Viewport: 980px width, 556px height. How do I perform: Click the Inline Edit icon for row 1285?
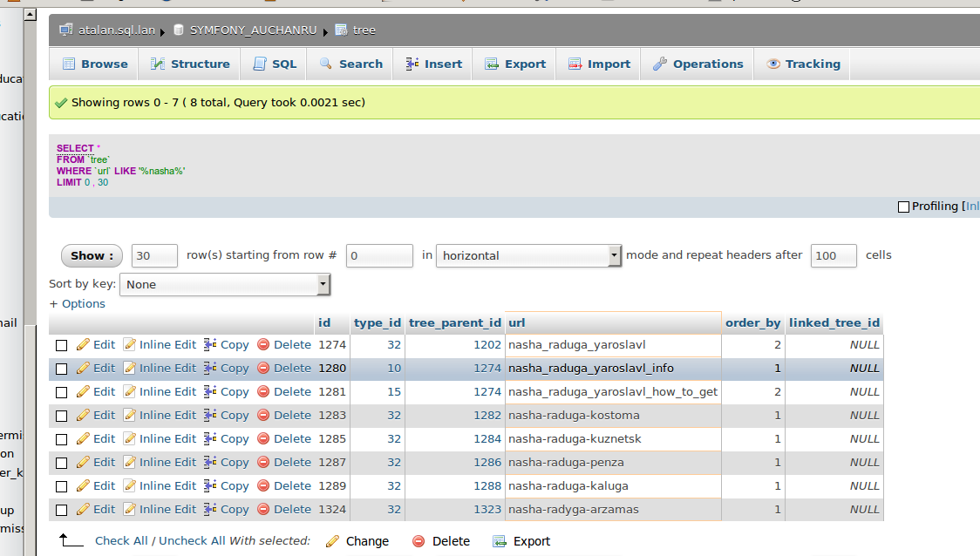[x=129, y=438]
